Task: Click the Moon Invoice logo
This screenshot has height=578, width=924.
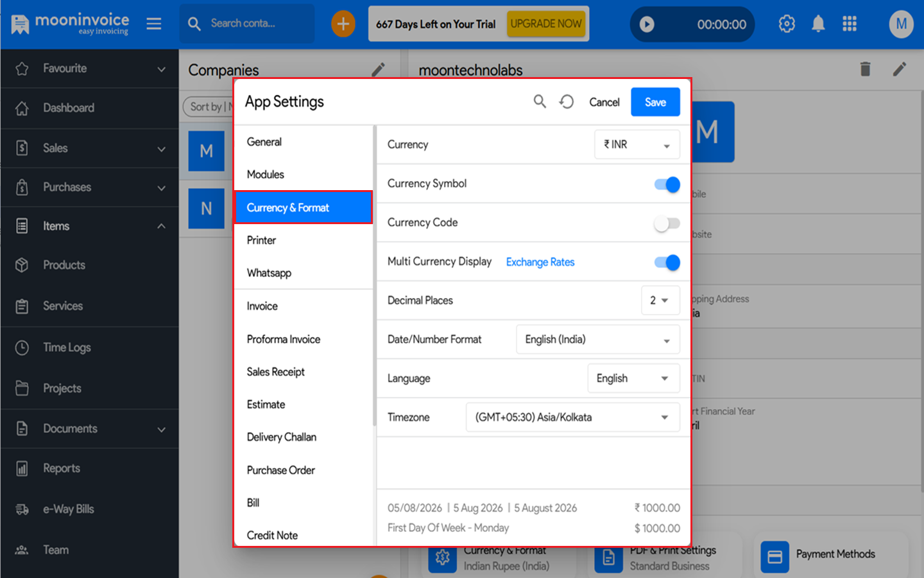Action: tap(70, 24)
